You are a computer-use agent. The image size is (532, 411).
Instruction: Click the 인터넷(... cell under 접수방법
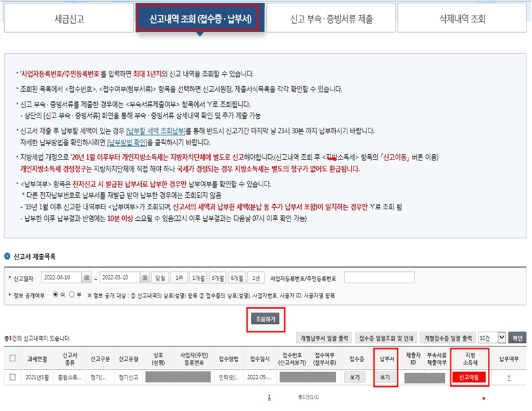pyautogui.click(x=229, y=378)
